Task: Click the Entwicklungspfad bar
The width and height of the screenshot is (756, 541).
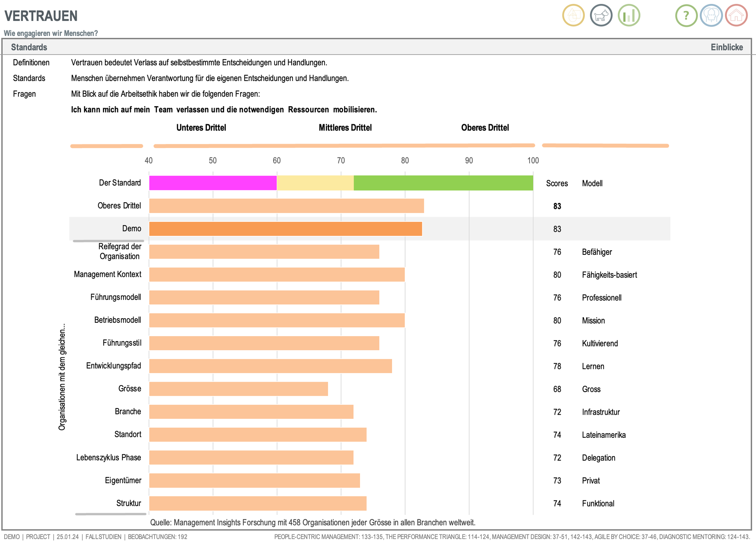Action: click(270, 366)
